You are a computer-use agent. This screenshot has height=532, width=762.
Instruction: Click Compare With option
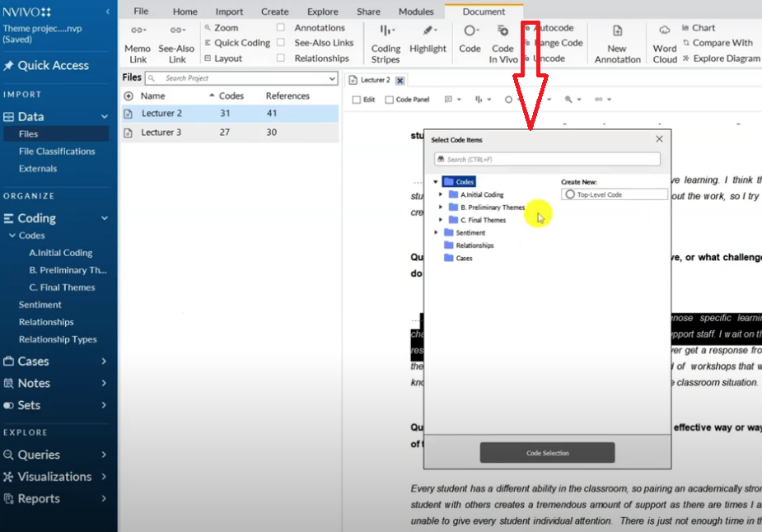pyautogui.click(x=718, y=43)
